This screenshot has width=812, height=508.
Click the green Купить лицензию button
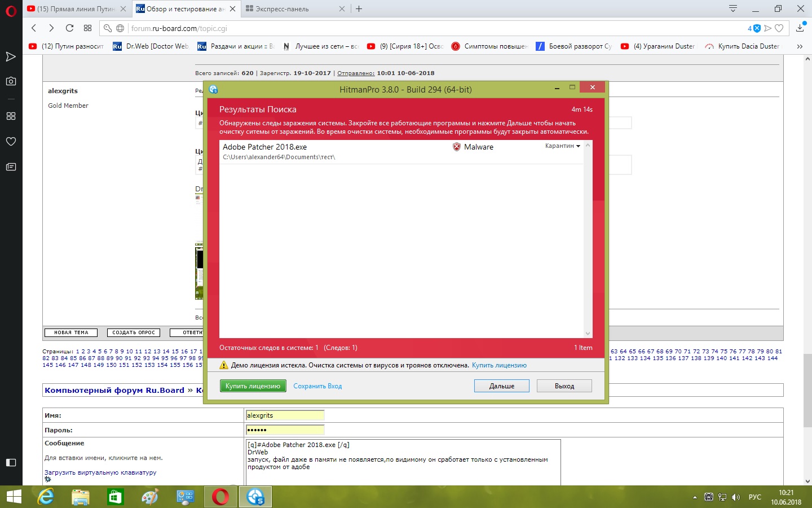(x=253, y=386)
